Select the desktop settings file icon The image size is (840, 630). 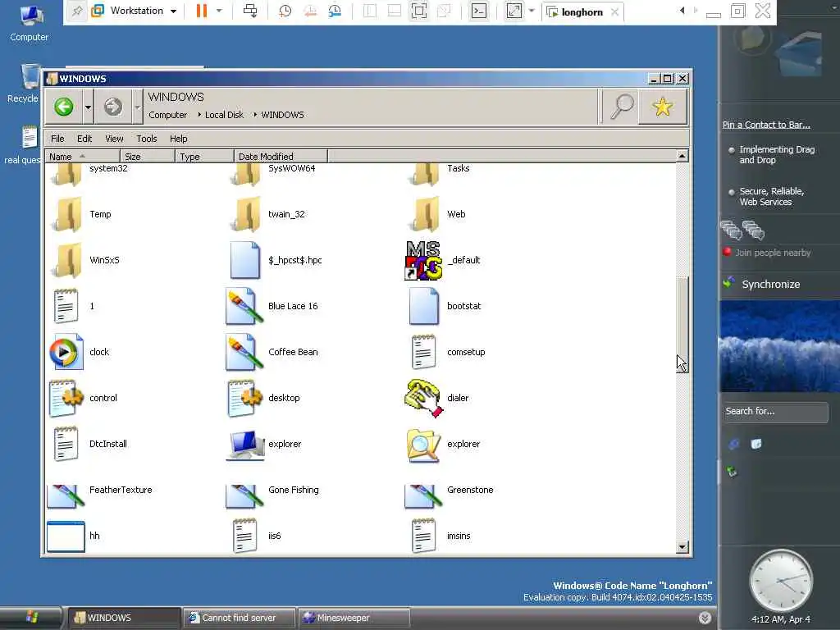click(x=245, y=398)
